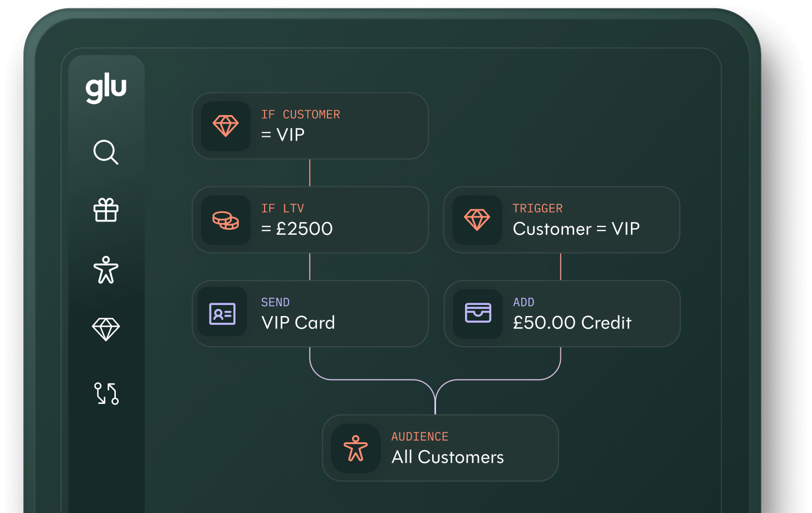Open search from the sidebar magnifier icon

pos(106,152)
